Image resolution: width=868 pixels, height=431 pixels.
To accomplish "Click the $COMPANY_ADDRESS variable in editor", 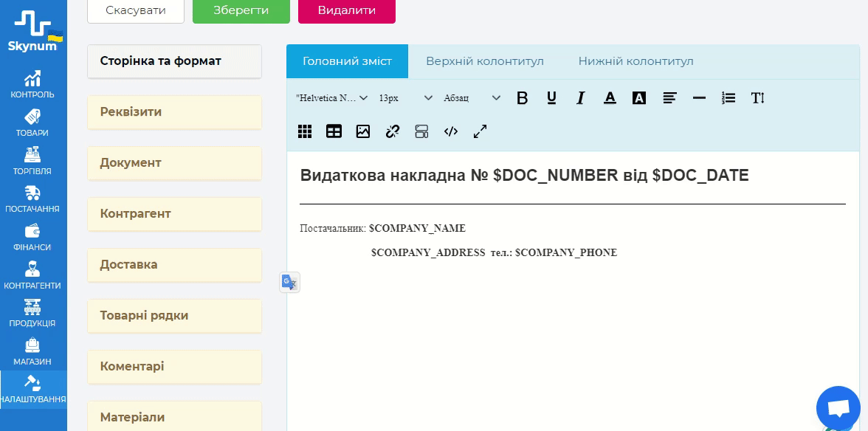I will tap(428, 252).
